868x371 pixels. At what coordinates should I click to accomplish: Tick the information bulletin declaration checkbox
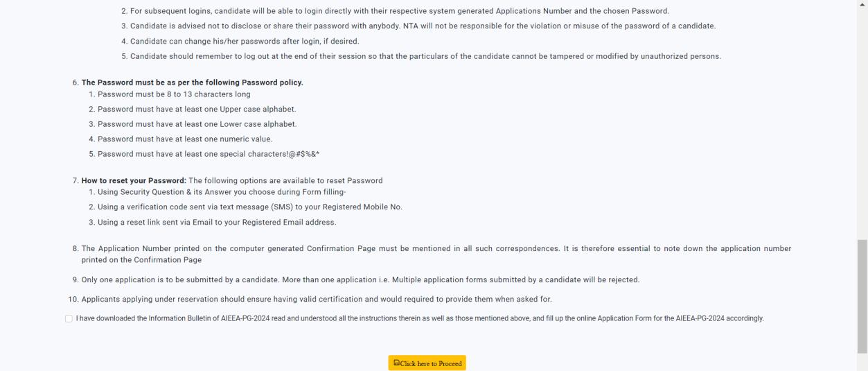coord(69,318)
